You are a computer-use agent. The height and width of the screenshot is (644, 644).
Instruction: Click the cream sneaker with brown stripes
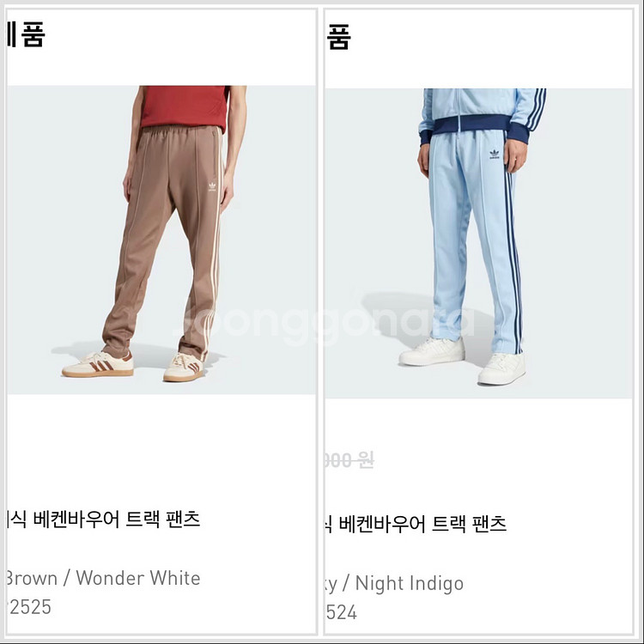pyautogui.click(x=98, y=364)
